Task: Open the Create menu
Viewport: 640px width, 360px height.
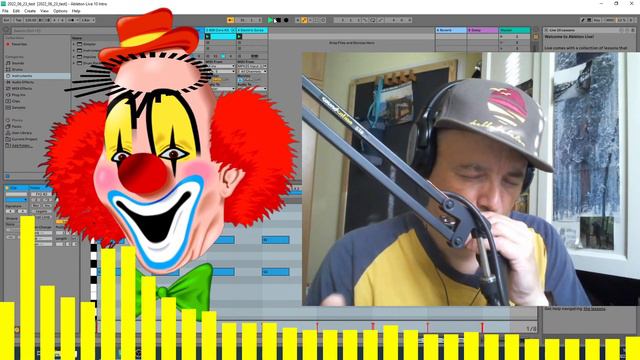Action: point(30,11)
